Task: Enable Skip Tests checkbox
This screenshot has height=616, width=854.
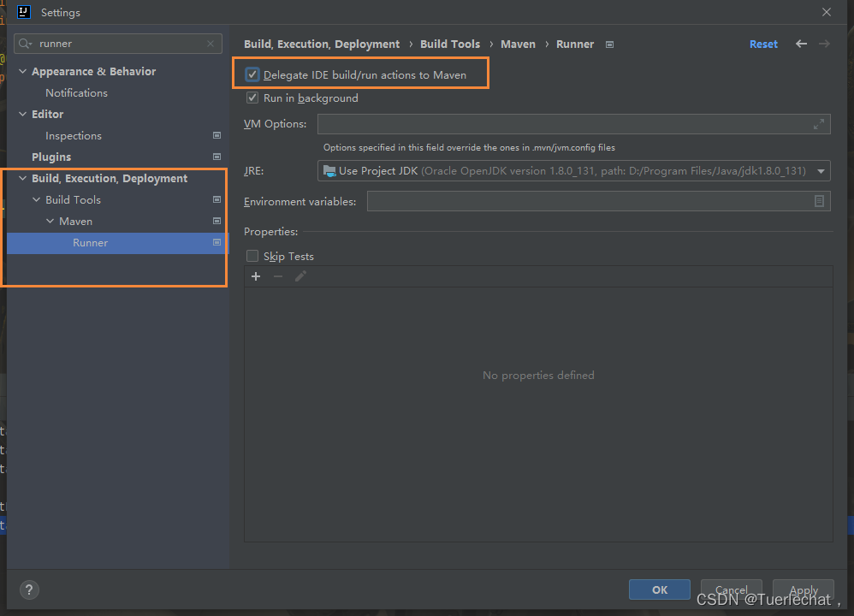Action: pyautogui.click(x=252, y=256)
